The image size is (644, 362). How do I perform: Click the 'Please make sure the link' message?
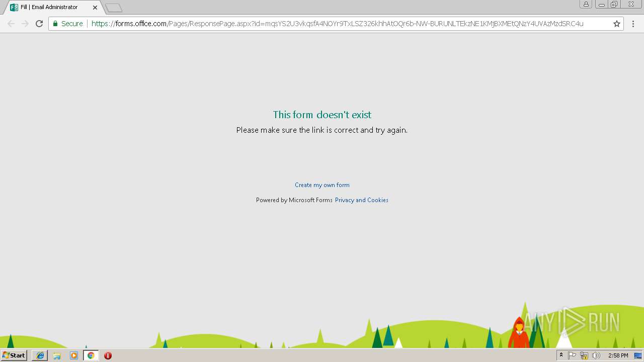[322, 130]
